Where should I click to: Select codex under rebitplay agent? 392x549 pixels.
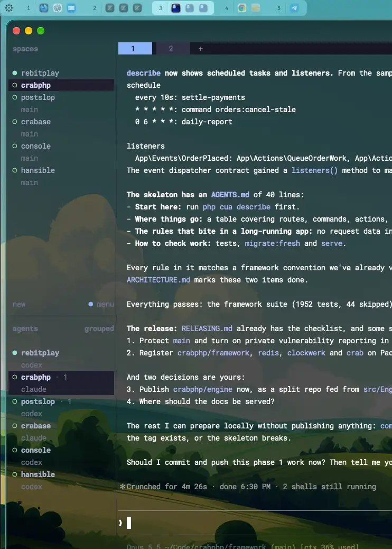(x=32, y=365)
